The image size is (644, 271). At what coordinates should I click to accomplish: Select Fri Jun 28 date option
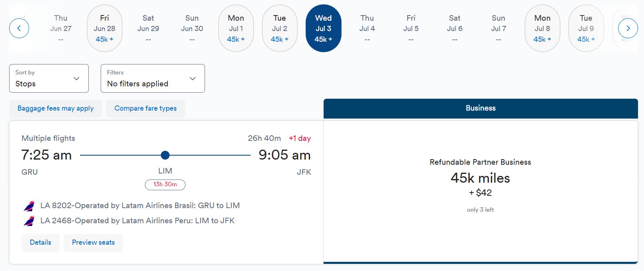105,28
